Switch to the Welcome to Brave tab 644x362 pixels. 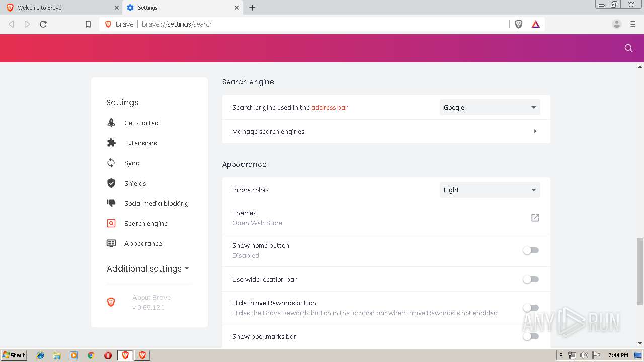(60, 8)
